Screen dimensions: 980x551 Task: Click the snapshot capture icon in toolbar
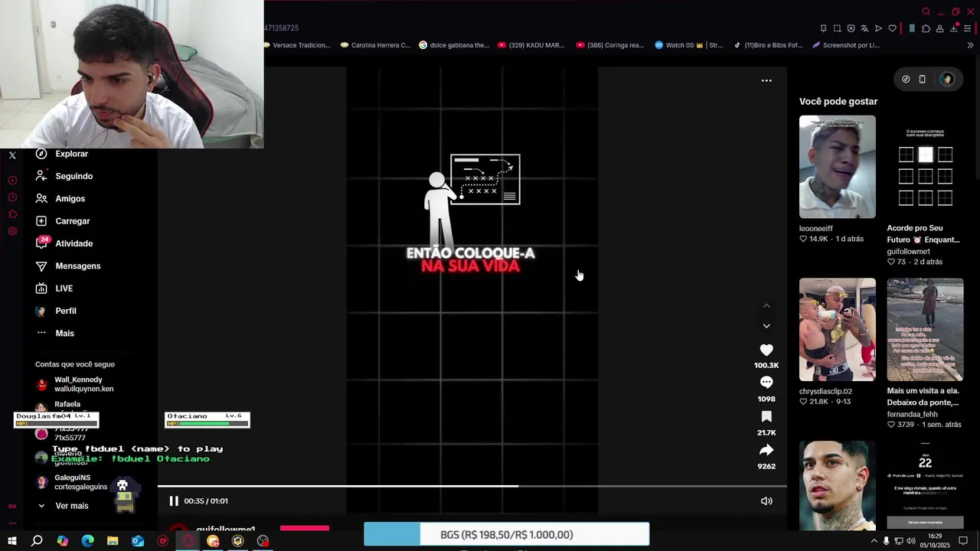pyautogui.click(x=837, y=28)
